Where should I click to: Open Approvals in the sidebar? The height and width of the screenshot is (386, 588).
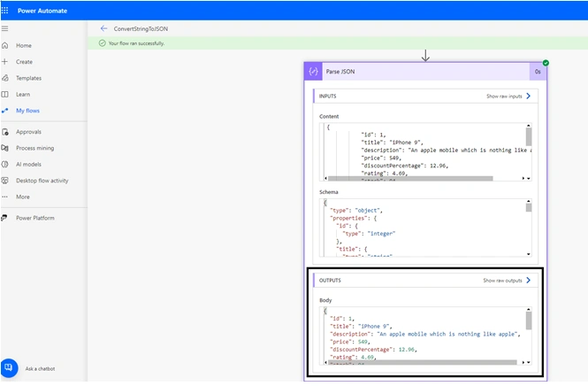[x=28, y=132]
